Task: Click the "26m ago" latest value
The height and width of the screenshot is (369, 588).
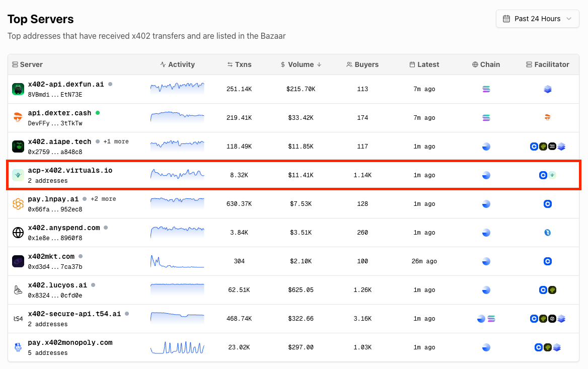Action: (424, 261)
